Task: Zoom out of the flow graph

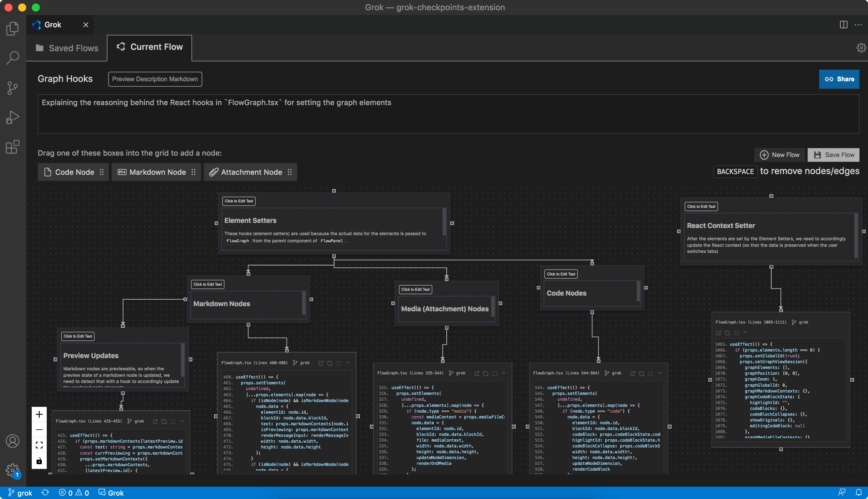Action: pos(39,430)
